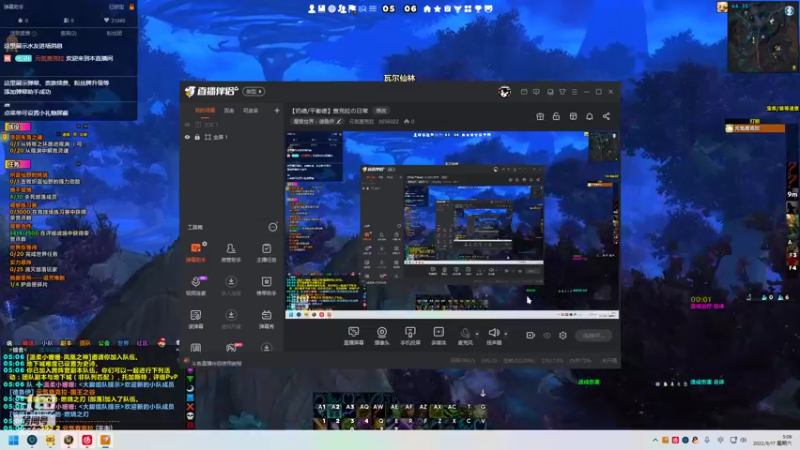This screenshot has height=450, width=800.
Task: Add a 多媒体 media source
Action: coord(438,336)
